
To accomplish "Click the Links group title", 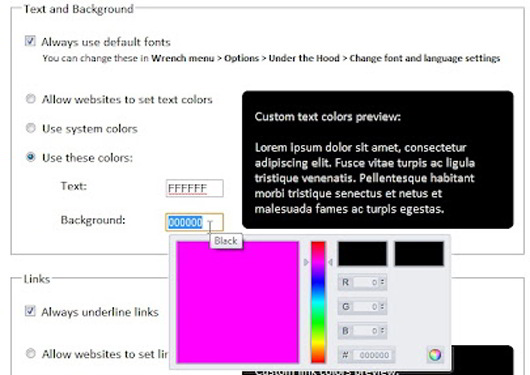I will pyautogui.click(x=37, y=279).
